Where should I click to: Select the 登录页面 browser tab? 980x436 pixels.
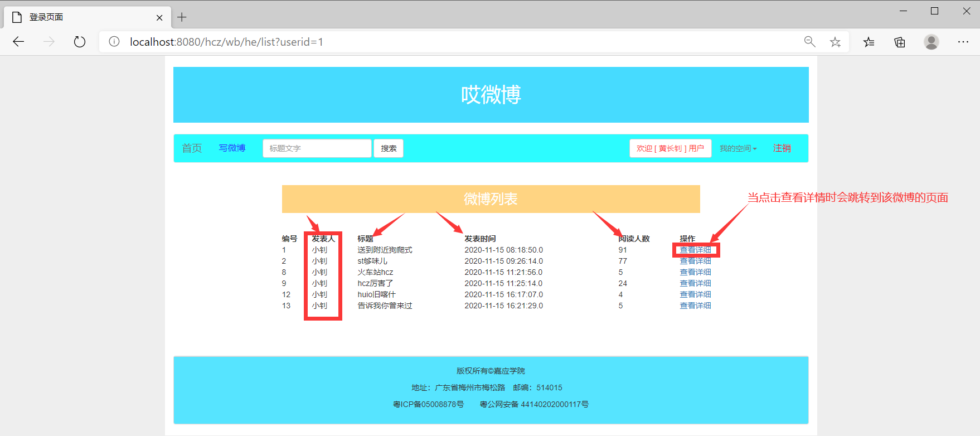click(88, 17)
